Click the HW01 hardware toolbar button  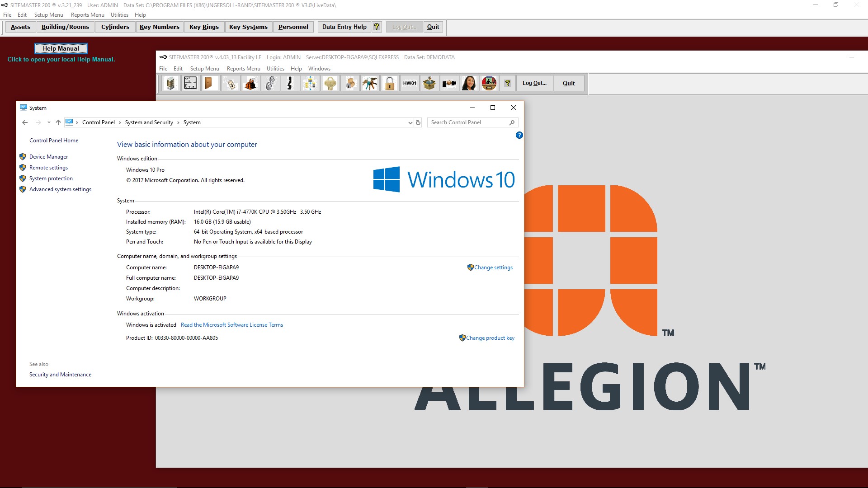pyautogui.click(x=410, y=83)
